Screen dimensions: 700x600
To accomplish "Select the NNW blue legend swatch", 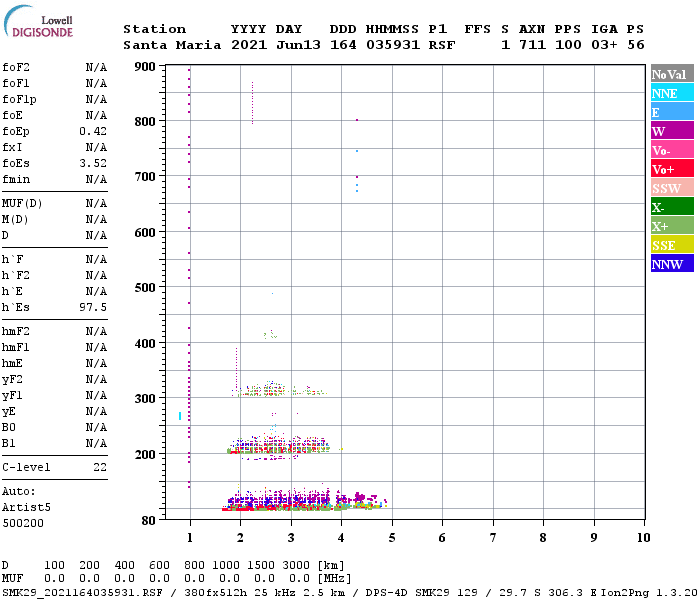I will pos(672,264).
